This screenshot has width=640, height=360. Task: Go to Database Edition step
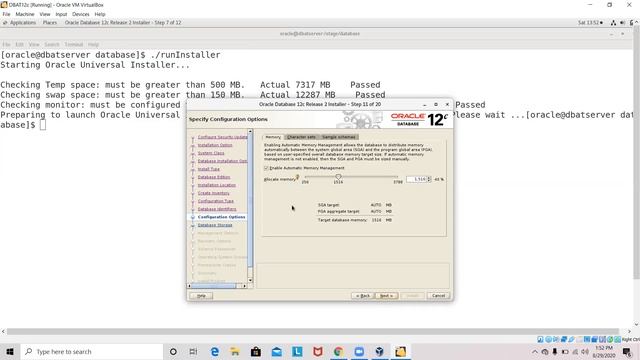[x=214, y=177]
